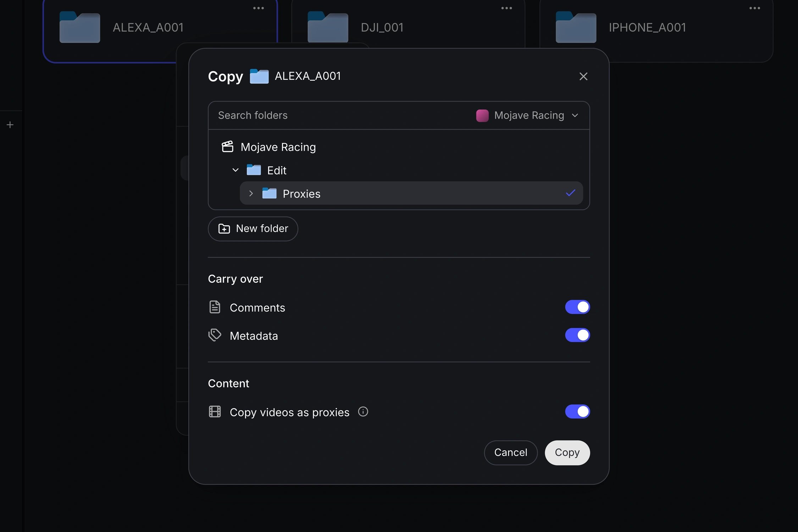Confirm with the white Copy button
Screen dimensions: 798x532
(x=567, y=453)
